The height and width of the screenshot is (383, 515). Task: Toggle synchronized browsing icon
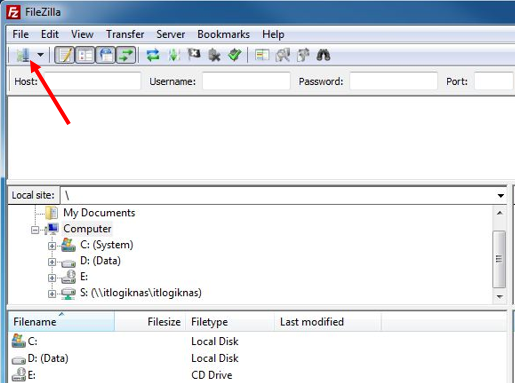[x=303, y=55]
